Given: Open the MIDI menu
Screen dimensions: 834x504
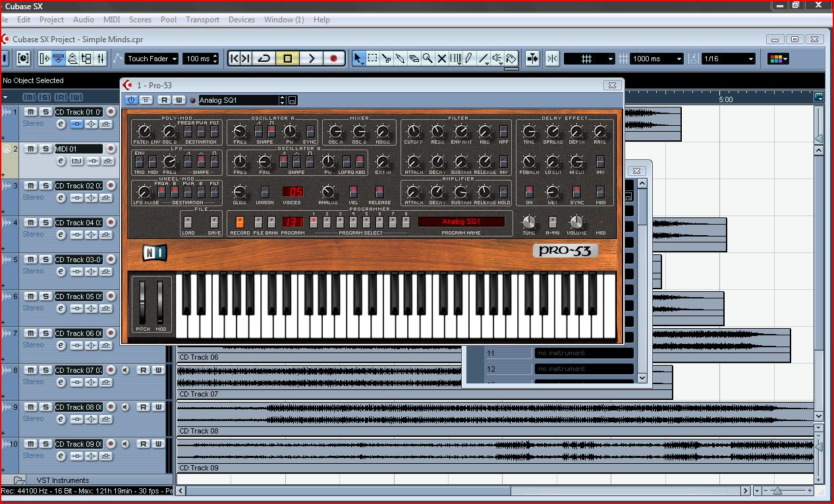Looking at the screenshot, I should [112, 20].
